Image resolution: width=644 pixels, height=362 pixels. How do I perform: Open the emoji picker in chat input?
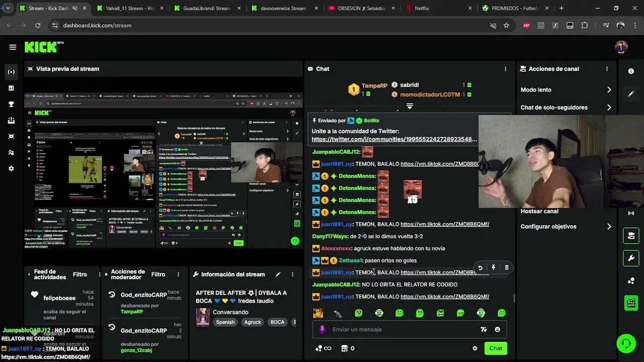click(x=497, y=329)
